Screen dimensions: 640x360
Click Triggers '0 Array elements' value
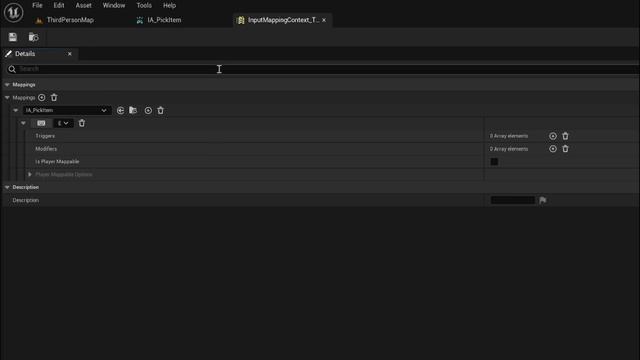509,136
